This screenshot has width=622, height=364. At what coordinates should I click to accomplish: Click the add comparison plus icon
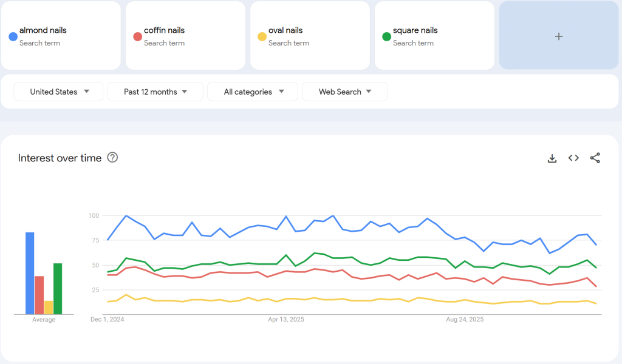(558, 36)
